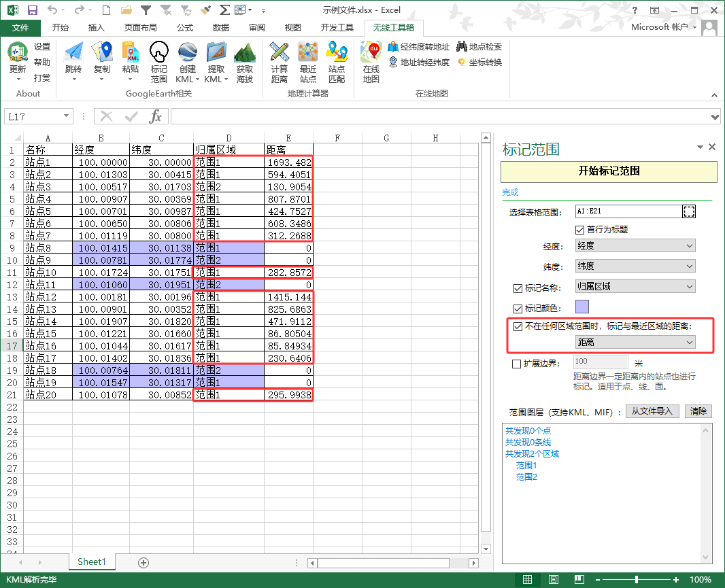The height and width of the screenshot is (588, 725).
Task: Click the 最近站点 network icon
Action: 308,52
